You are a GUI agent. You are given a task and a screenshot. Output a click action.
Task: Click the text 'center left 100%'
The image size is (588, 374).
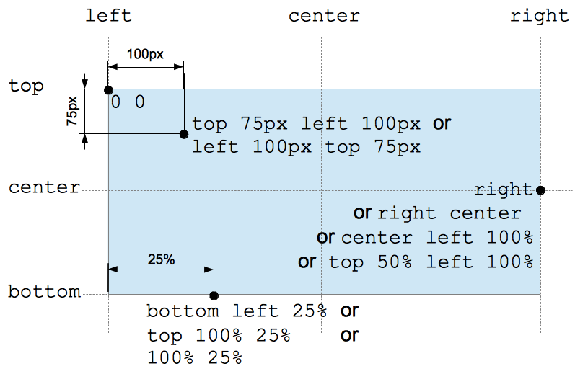[437, 238]
